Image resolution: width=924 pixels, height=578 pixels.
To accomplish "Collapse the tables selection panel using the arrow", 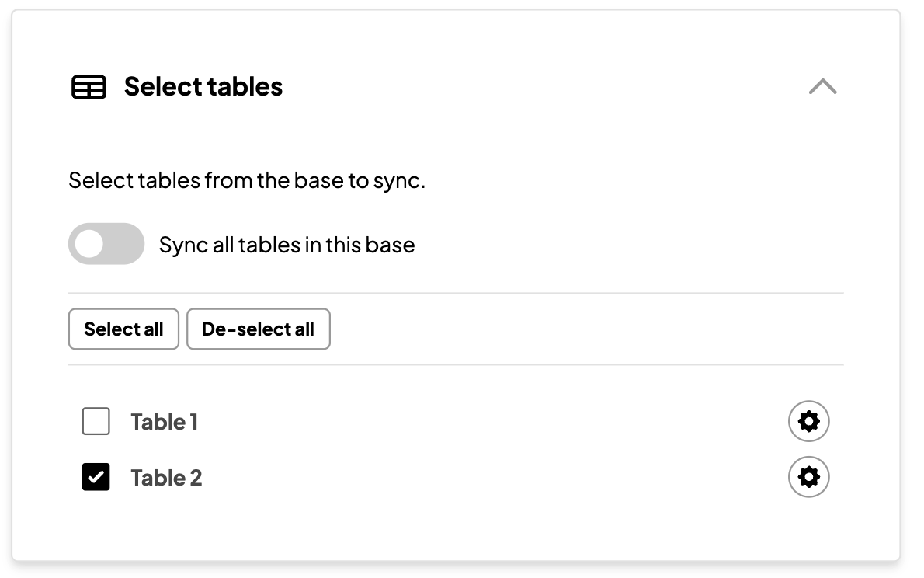I will point(822,87).
